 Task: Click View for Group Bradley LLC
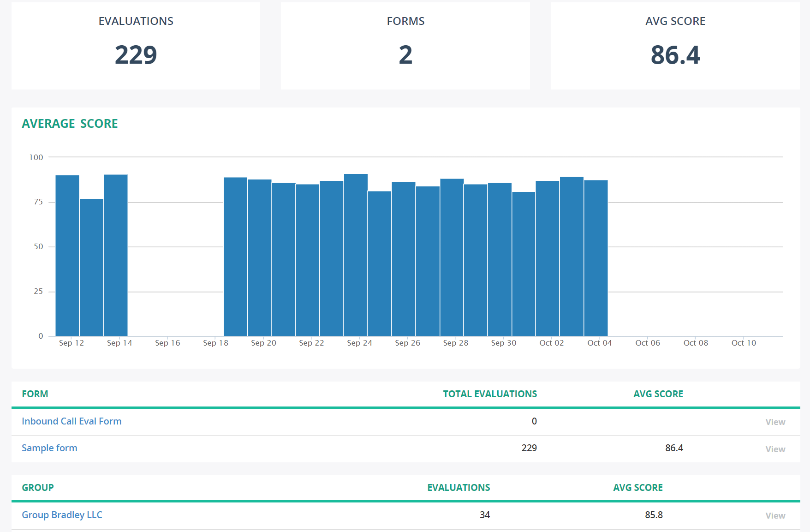click(x=775, y=515)
